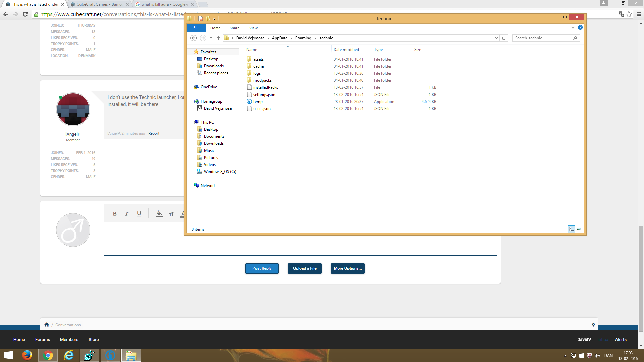Open the Share ribbon tab

click(x=234, y=28)
